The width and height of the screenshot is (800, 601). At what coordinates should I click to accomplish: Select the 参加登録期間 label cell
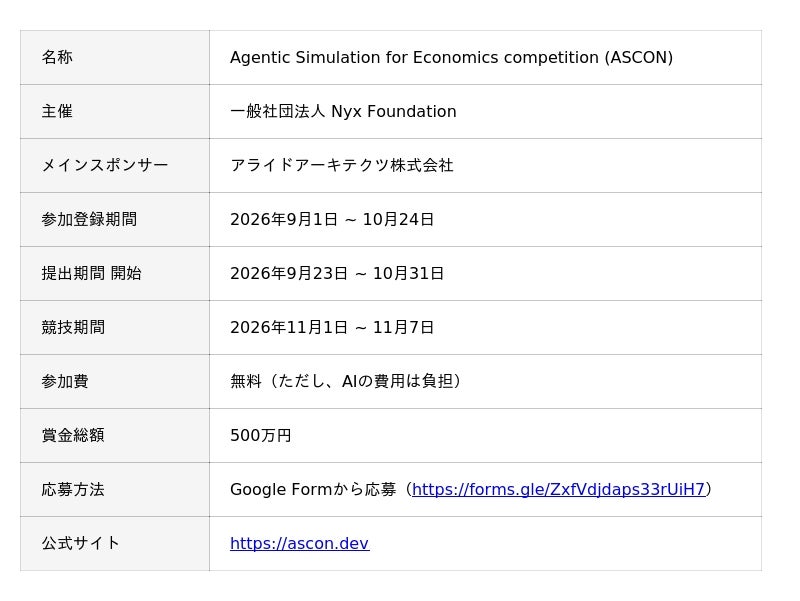[115, 220]
